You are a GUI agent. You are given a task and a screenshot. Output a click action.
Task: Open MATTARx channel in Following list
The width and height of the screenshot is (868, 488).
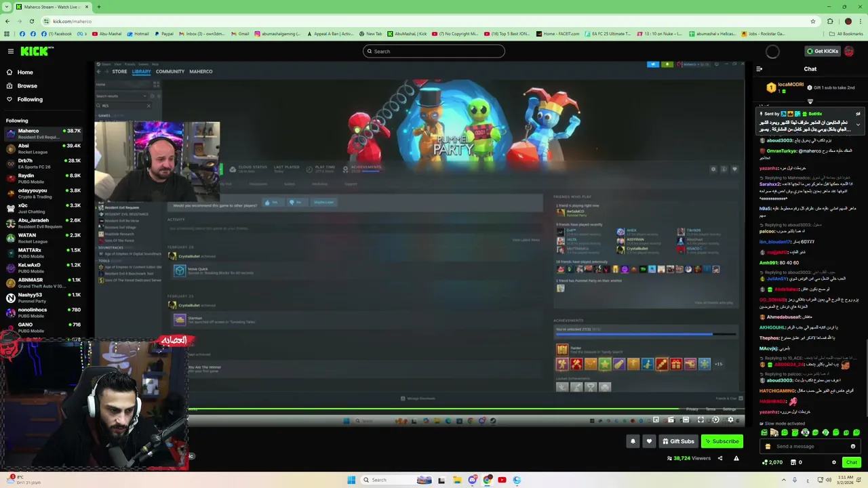pyautogui.click(x=43, y=253)
